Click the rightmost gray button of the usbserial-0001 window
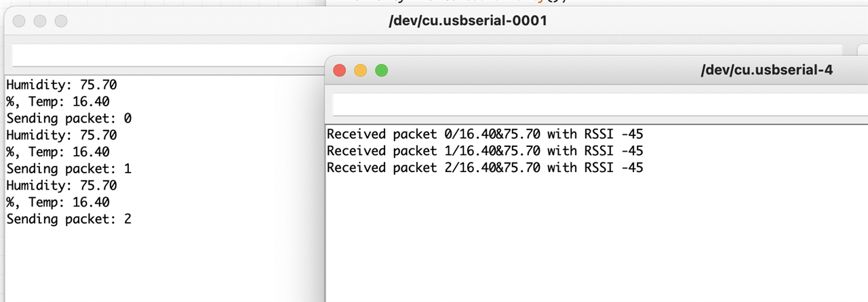Viewport: 868px width, 302px height. (61, 22)
